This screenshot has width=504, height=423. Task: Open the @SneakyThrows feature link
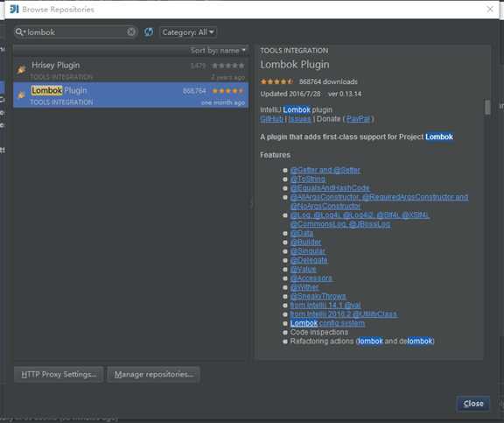pyautogui.click(x=318, y=296)
